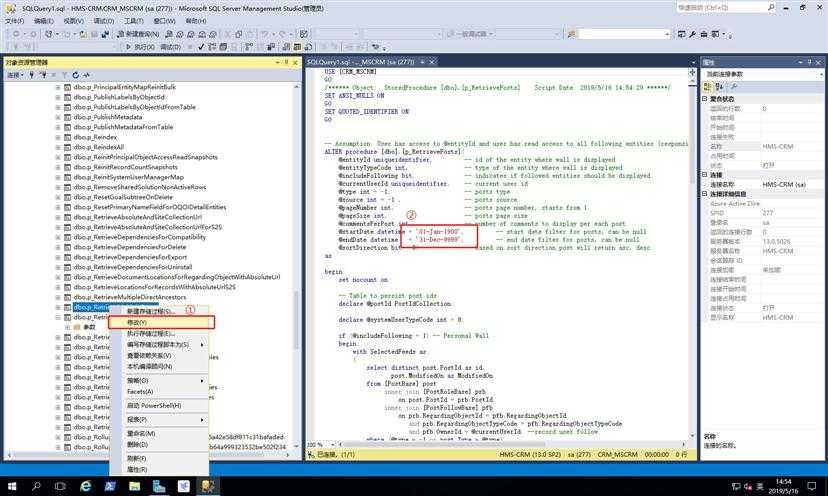The height and width of the screenshot is (496, 828).
Task: Select 新建存储过程 in the context menu
Action: coord(150,311)
